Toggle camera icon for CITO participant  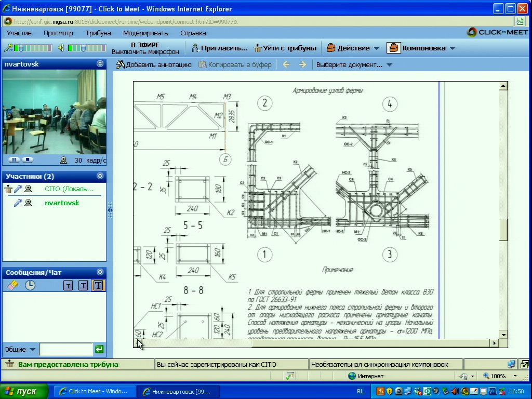click(x=28, y=189)
